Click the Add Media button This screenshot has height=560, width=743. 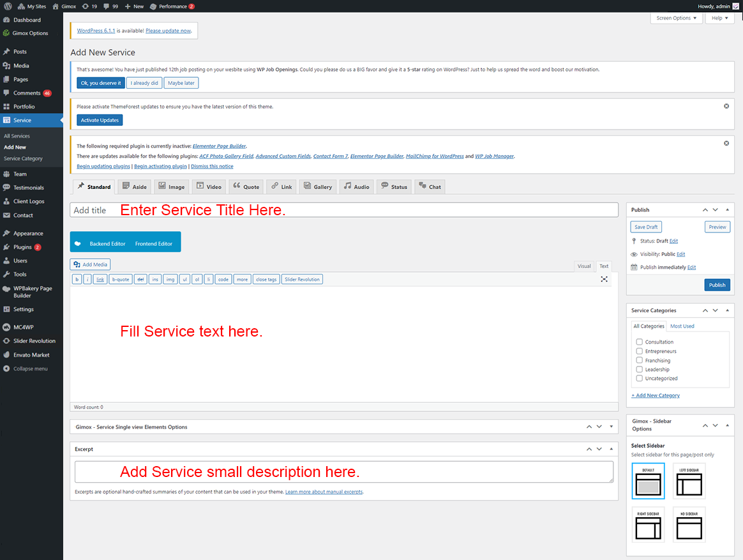[x=90, y=264]
